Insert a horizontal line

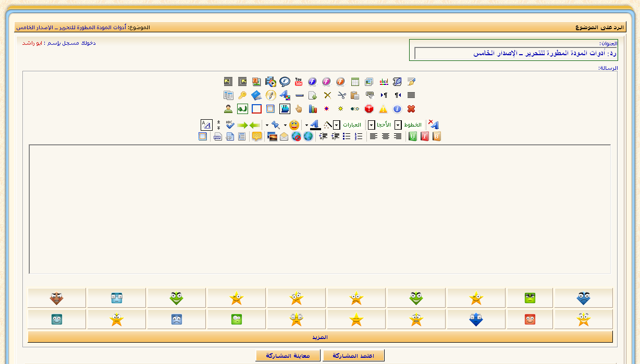click(299, 95)
